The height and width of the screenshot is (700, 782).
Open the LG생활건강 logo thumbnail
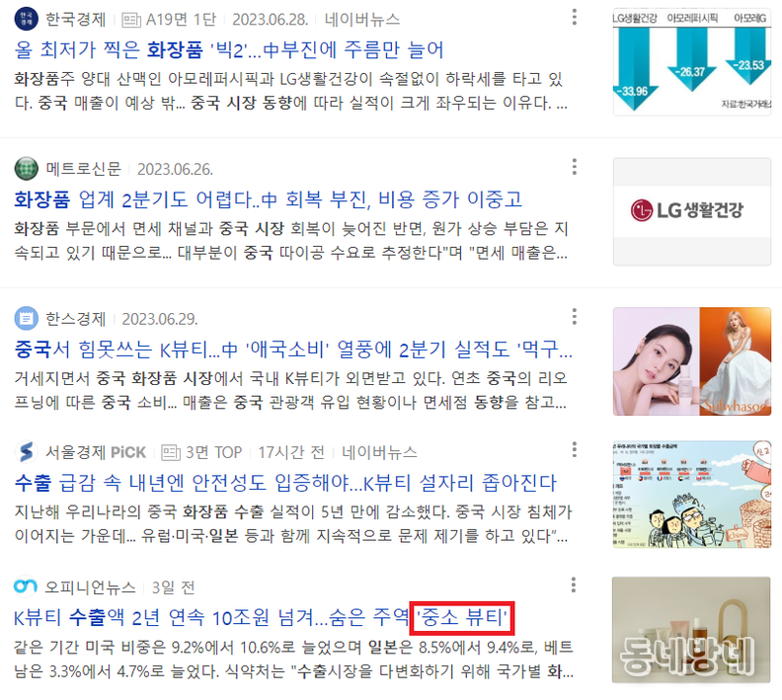pyautogui.click(x=692, y=211)
